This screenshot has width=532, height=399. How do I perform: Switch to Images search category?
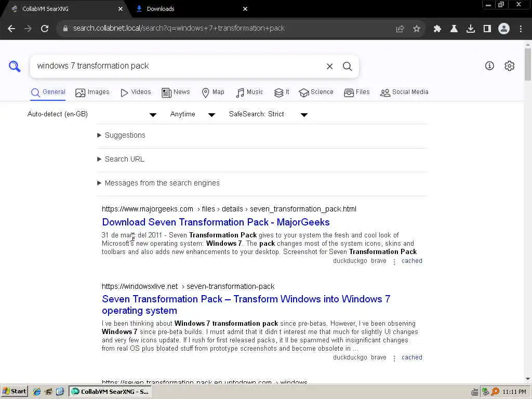(92, 92)
